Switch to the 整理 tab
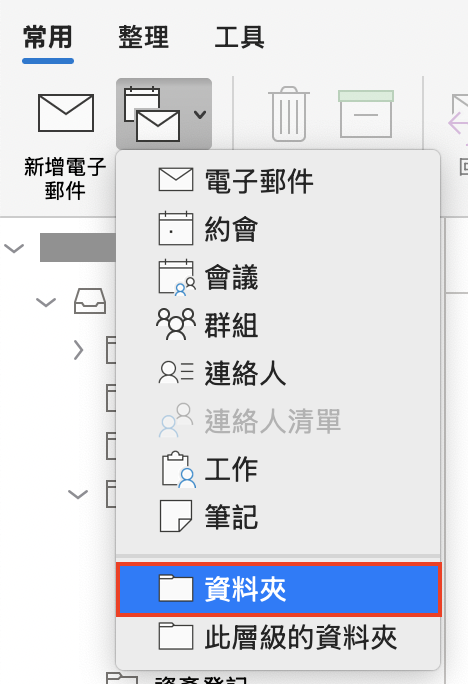 (143, 37)
